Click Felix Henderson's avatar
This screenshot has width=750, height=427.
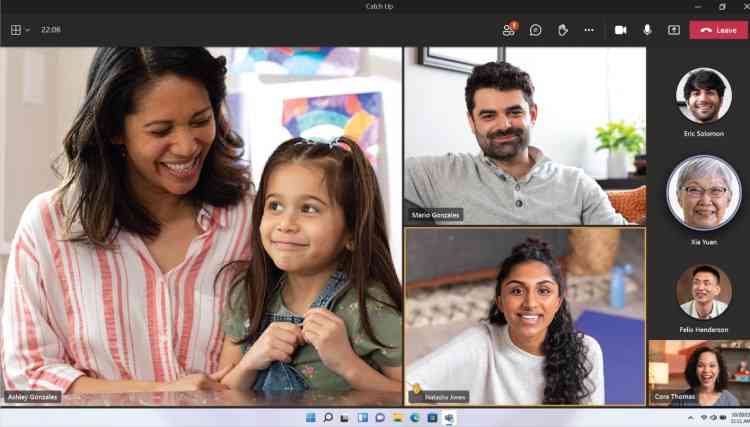(704, 292)
